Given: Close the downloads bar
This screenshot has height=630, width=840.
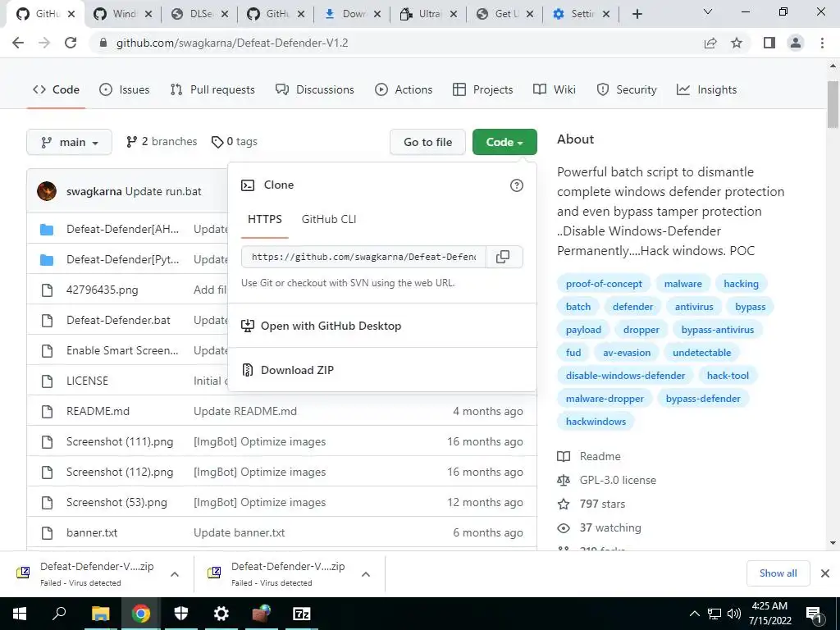Looking at the screenshot, I should click(x=825, y=573).
